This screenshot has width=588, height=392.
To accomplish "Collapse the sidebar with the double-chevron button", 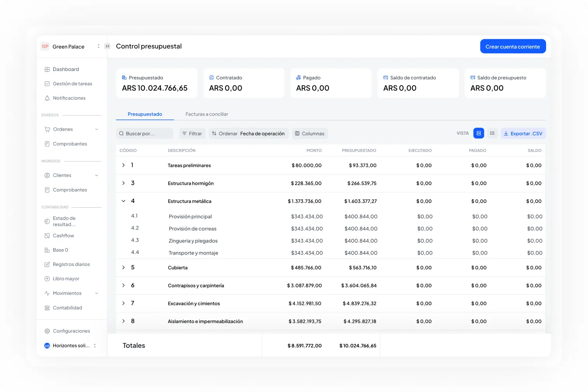I will click(x=107, y=46).
